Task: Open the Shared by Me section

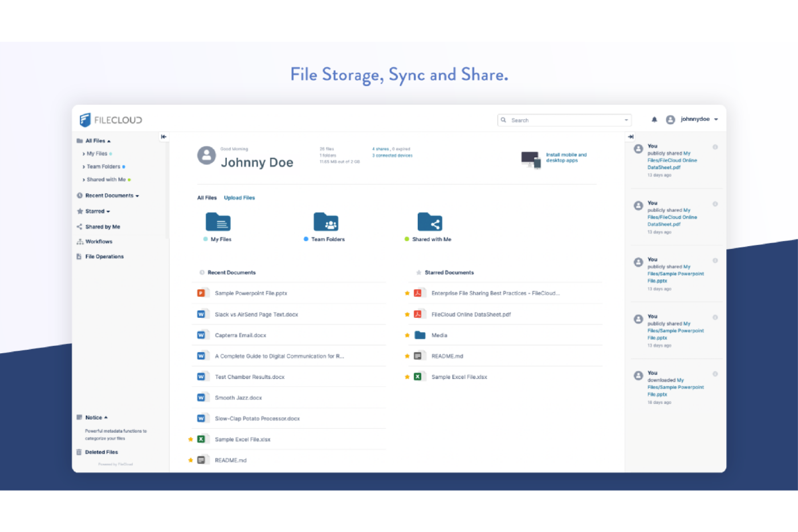Action: [x=104, y=226]
